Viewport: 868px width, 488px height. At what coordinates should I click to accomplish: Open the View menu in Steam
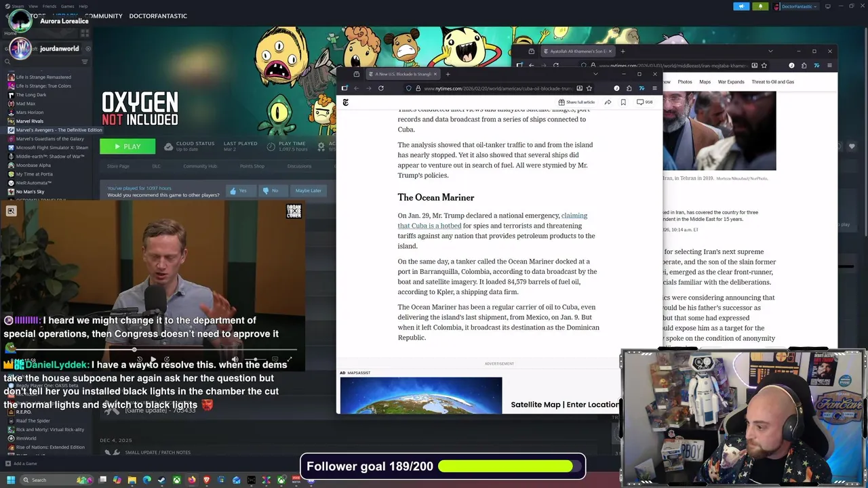point(33,6)
